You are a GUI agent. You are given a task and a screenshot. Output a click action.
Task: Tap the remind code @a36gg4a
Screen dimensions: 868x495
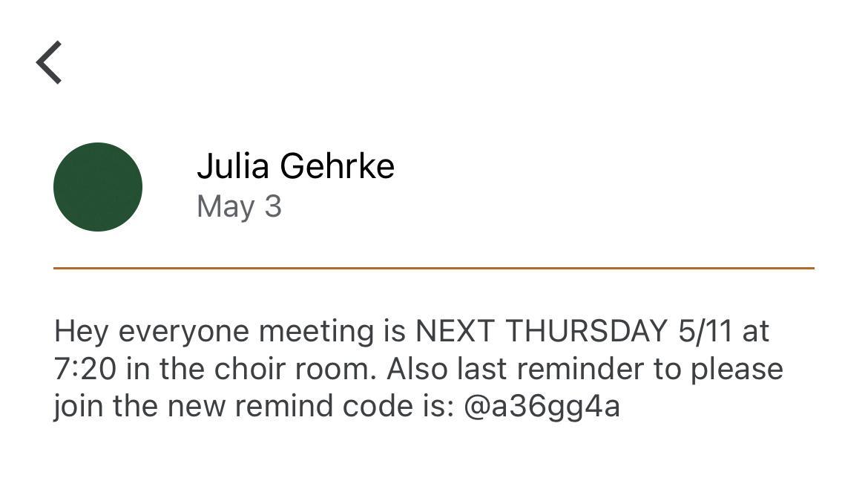point(541,407)
